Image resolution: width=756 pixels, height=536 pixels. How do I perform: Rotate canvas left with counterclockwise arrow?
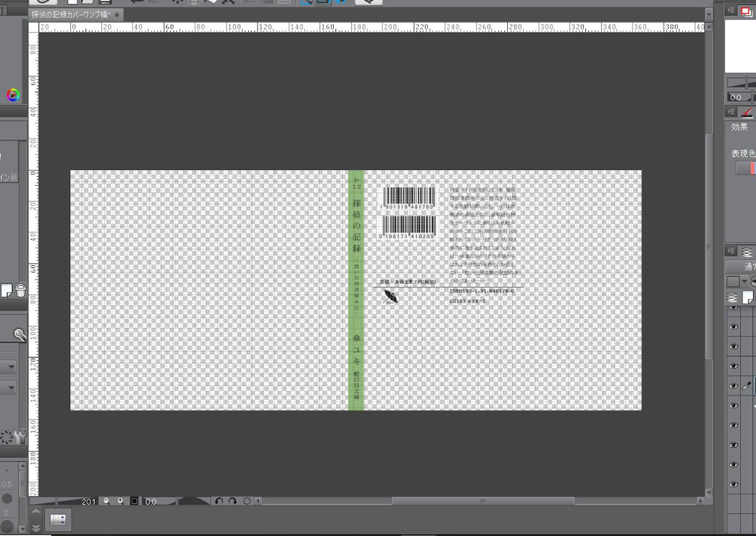point(219,501)
